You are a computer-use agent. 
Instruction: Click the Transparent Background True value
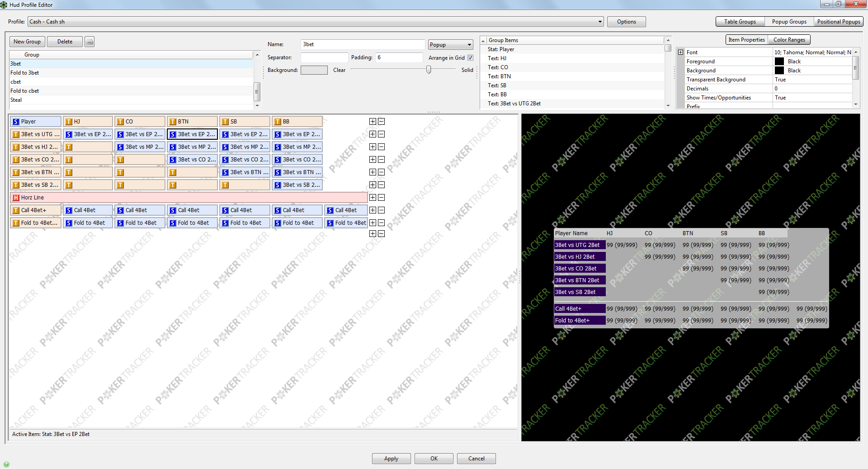click(812, 80)
